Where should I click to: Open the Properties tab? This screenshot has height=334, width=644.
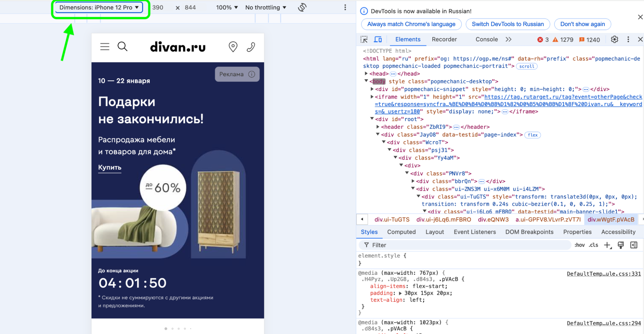[x=577, y=232]
